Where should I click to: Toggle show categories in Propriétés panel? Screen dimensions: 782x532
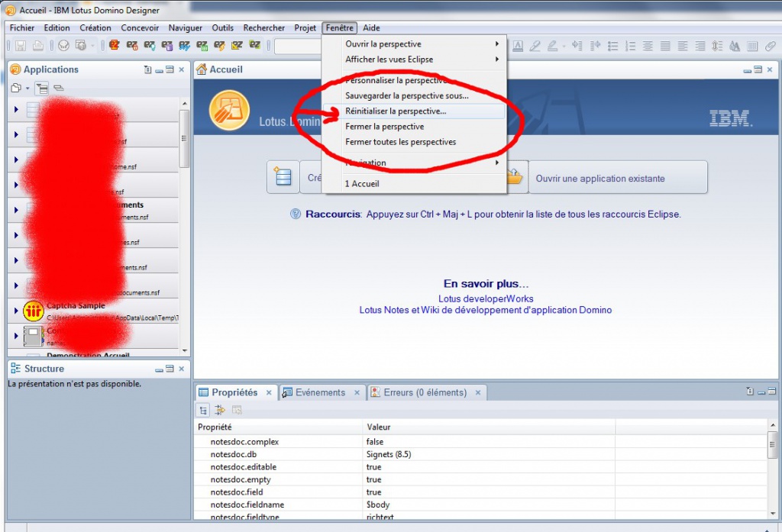(x=204, y=410)
